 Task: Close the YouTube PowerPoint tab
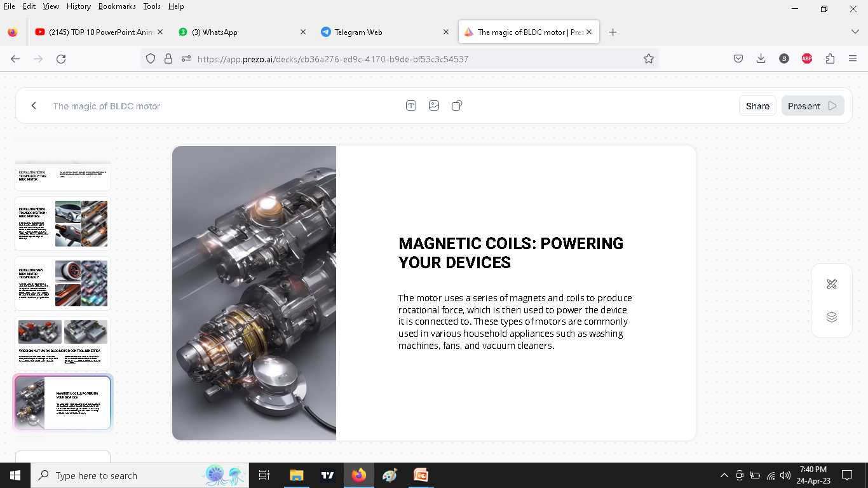(x=159, y=32)
